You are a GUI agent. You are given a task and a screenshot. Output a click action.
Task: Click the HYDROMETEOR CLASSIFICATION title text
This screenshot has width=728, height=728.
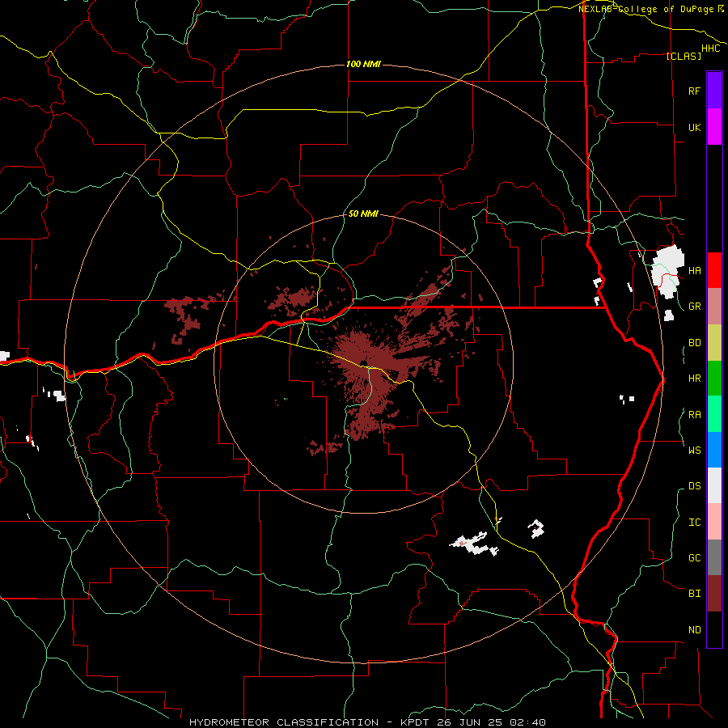284,722
